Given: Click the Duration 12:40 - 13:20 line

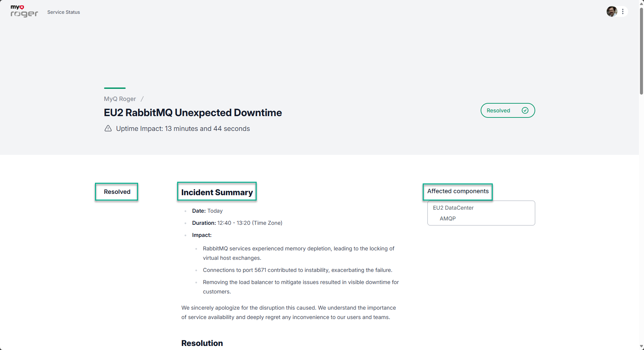Looking at the screenshot, I should 237,223.
